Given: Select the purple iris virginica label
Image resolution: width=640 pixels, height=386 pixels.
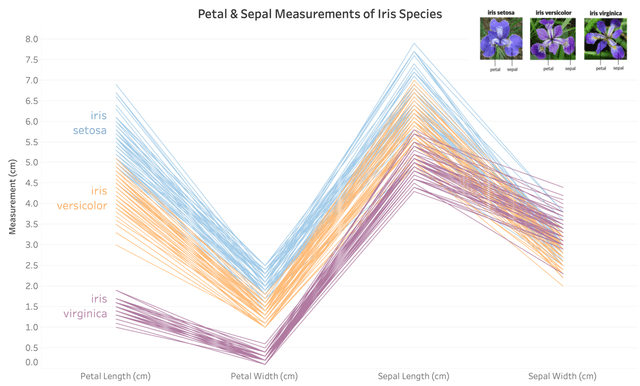Looking at the screenshot, I should 85,306.
